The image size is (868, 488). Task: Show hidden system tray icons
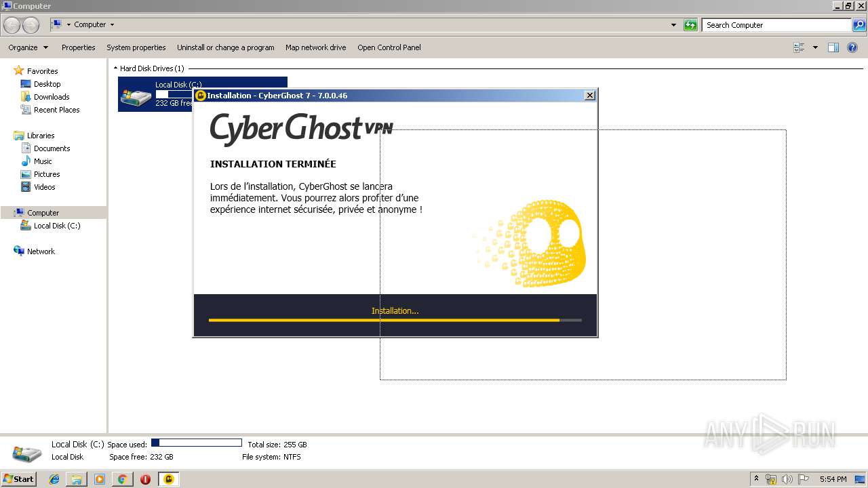pyautogui.click(x=756, y=479)
